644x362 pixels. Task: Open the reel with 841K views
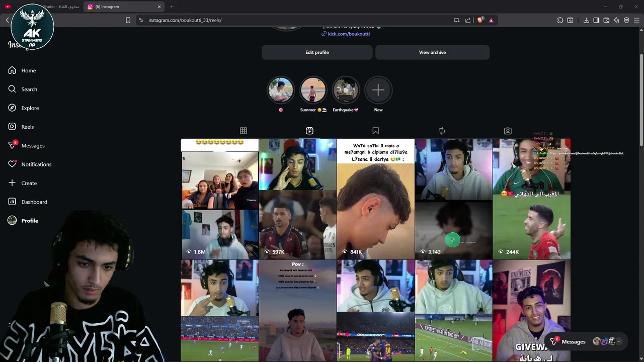point(375,199)
